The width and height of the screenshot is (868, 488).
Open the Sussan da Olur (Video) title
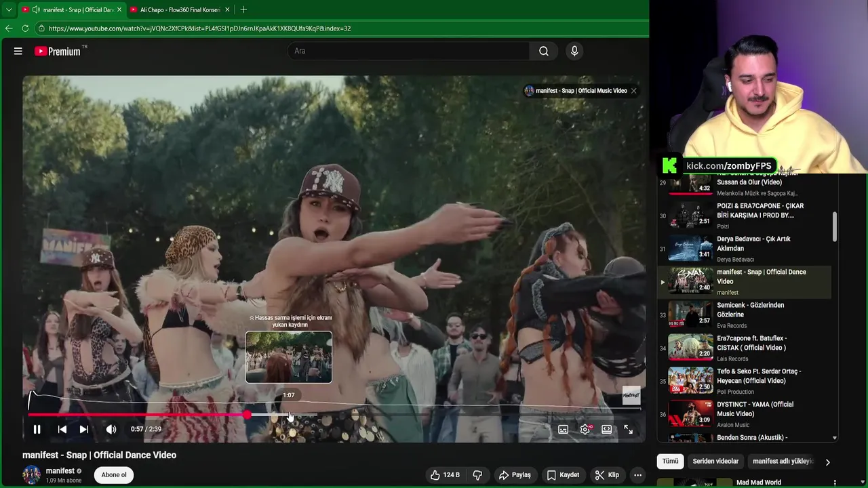pos(749,182)
